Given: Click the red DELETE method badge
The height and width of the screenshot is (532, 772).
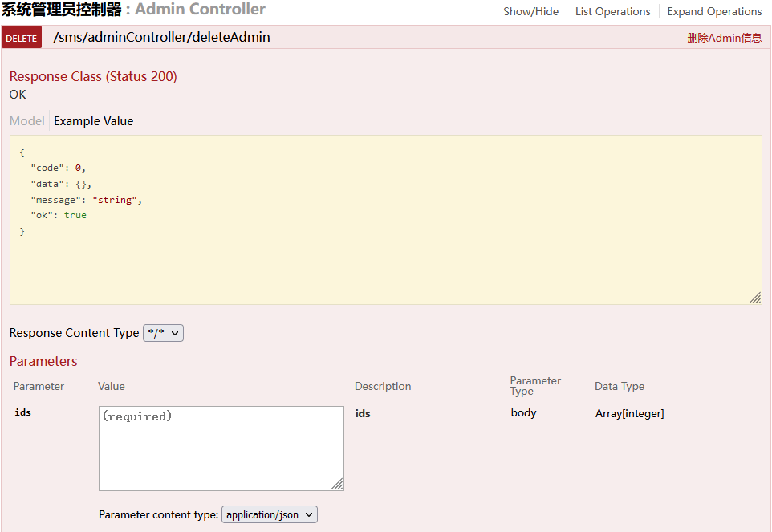Looking at the screenshot, I should (x=22, y=38).
